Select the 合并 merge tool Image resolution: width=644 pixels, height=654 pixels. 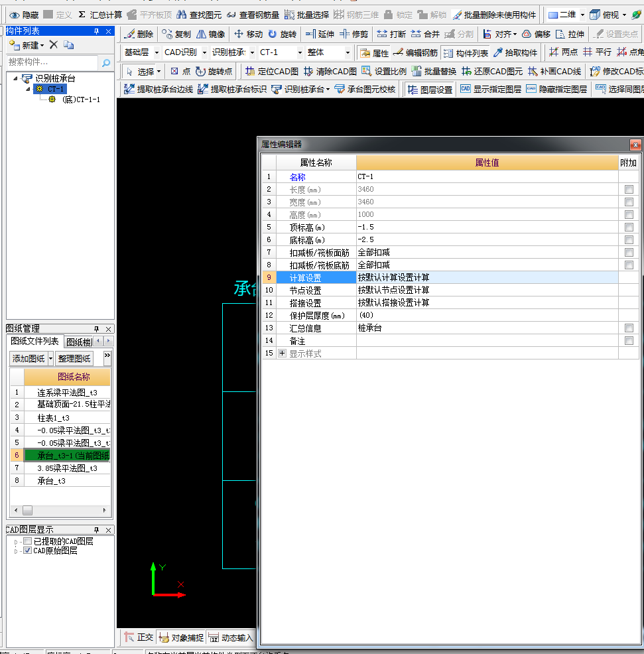tap(425, 34)
